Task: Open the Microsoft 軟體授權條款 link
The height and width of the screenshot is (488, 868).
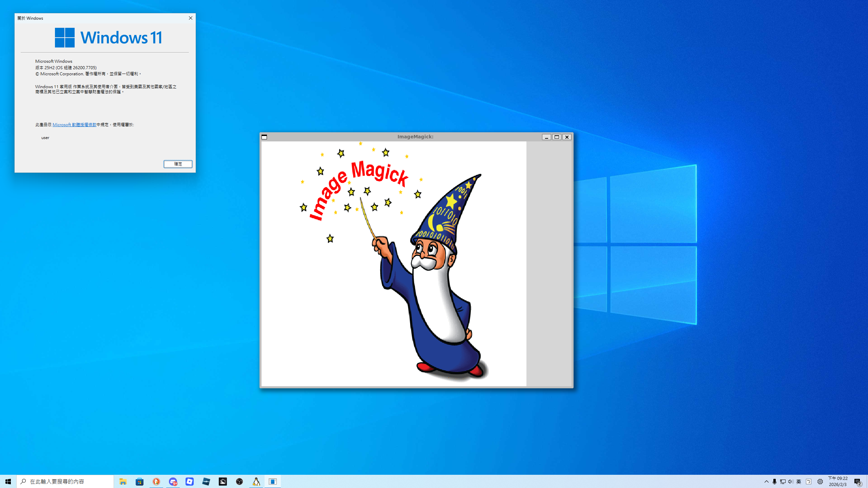Action: click(74, 125)
